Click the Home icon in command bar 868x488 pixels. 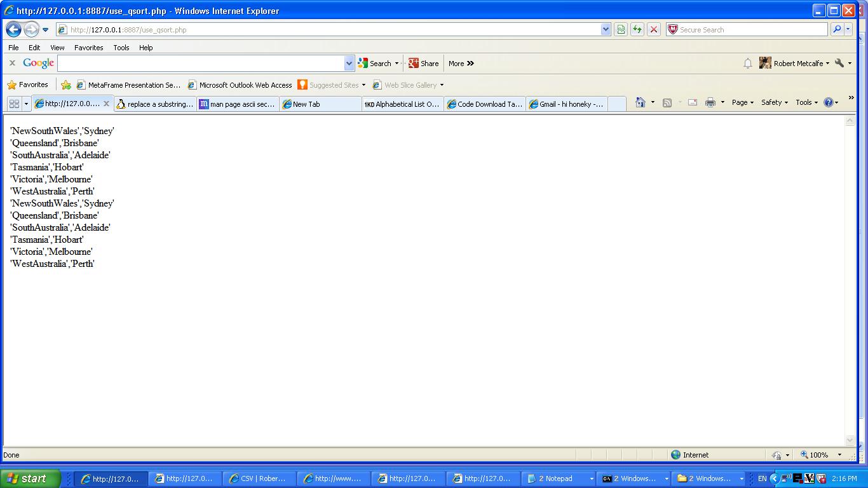[640, 102]
